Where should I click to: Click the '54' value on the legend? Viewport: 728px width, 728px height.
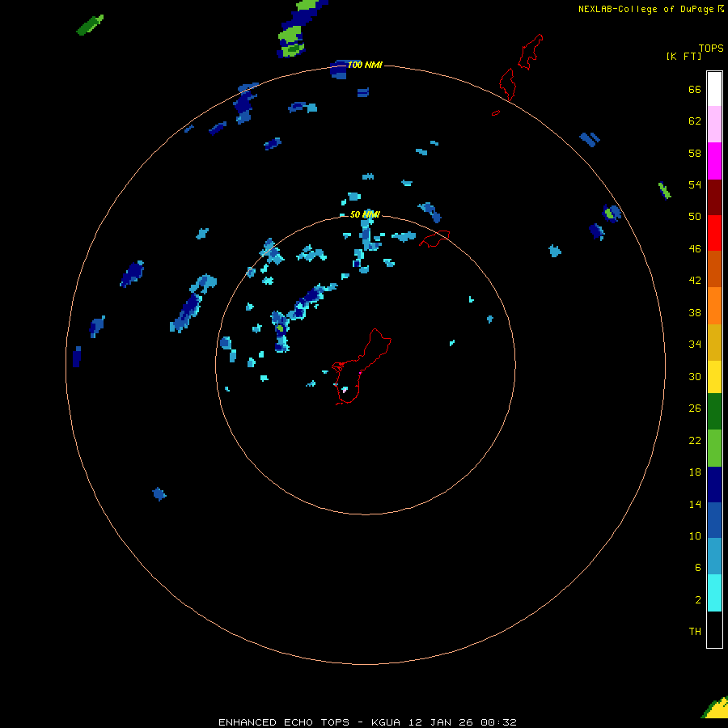click(695, 184)
